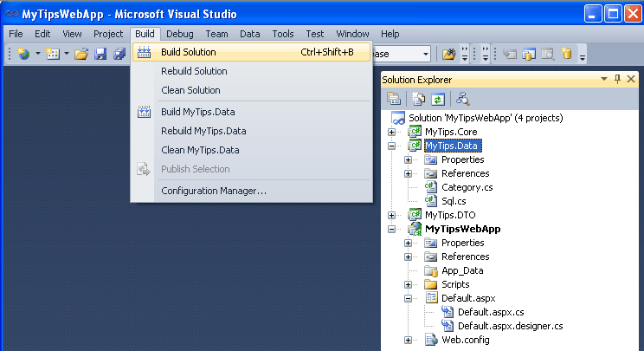Expand the MyTips.Core project node

(392, 132)
